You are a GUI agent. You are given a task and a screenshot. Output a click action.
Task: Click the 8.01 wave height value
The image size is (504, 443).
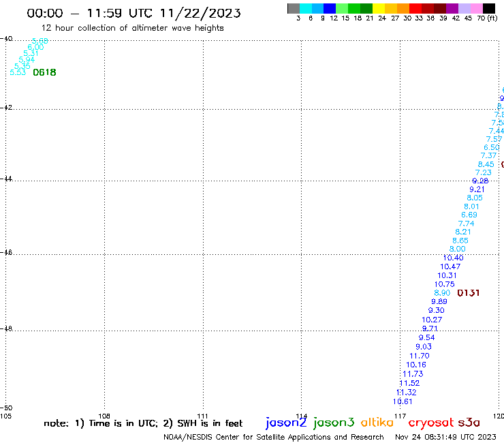[471, 207]
